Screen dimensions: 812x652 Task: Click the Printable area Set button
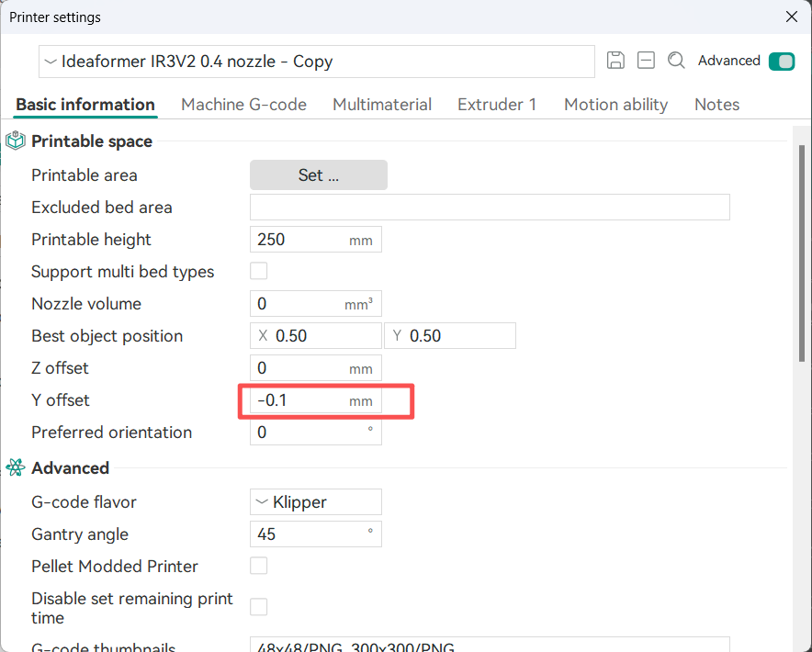[319, 175]
